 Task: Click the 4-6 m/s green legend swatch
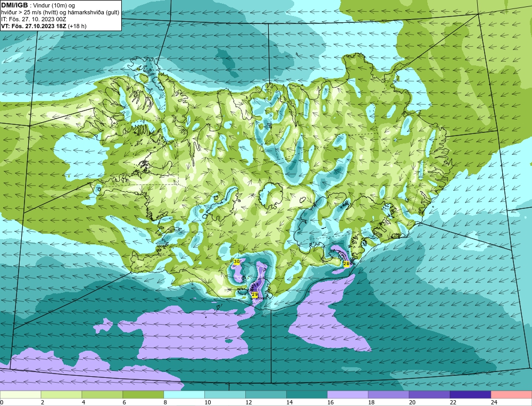pyautogui.click(x=102, y=395)
